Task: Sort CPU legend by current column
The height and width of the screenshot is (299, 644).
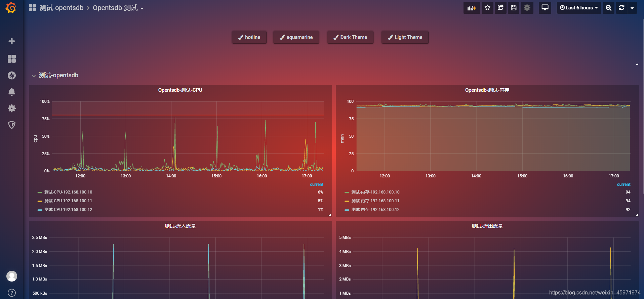Action: tap(317, 184)
